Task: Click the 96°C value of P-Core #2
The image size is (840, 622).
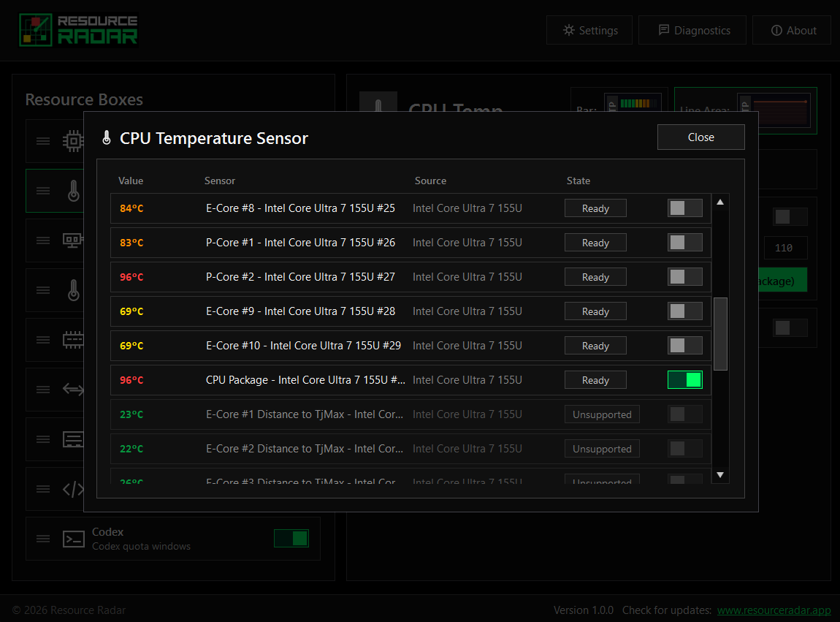Action: [131, 277]
